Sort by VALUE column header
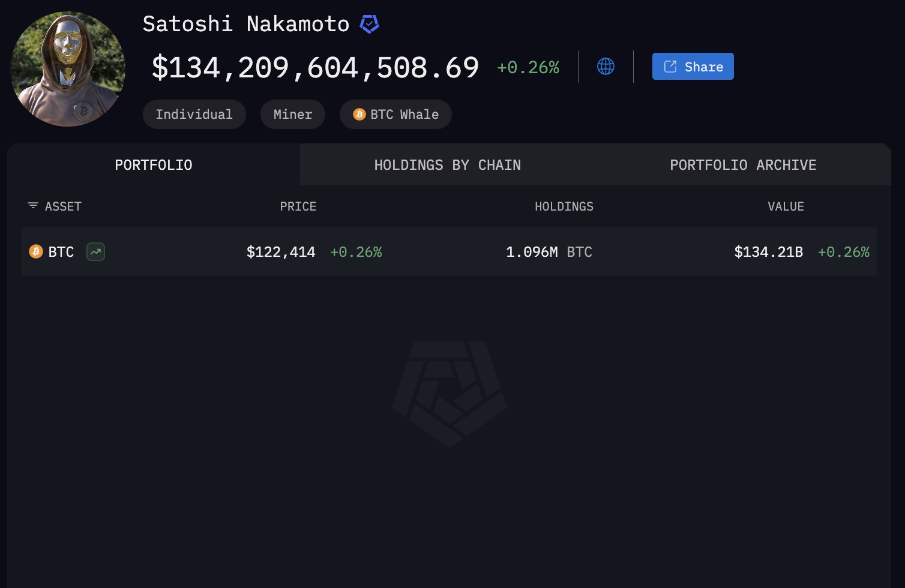 pyautogui.click(x=785, y=206)
